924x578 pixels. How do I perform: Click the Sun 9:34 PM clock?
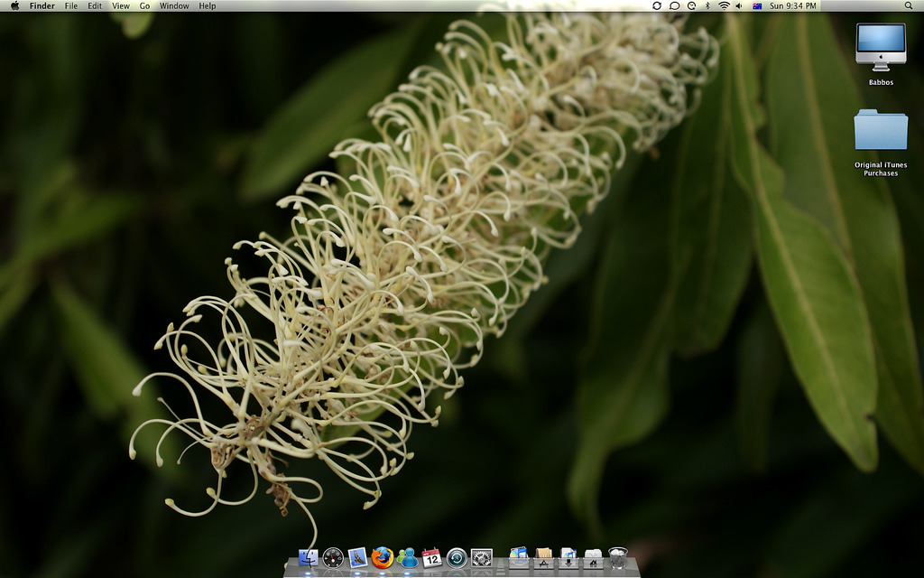(x=792, y=6)
